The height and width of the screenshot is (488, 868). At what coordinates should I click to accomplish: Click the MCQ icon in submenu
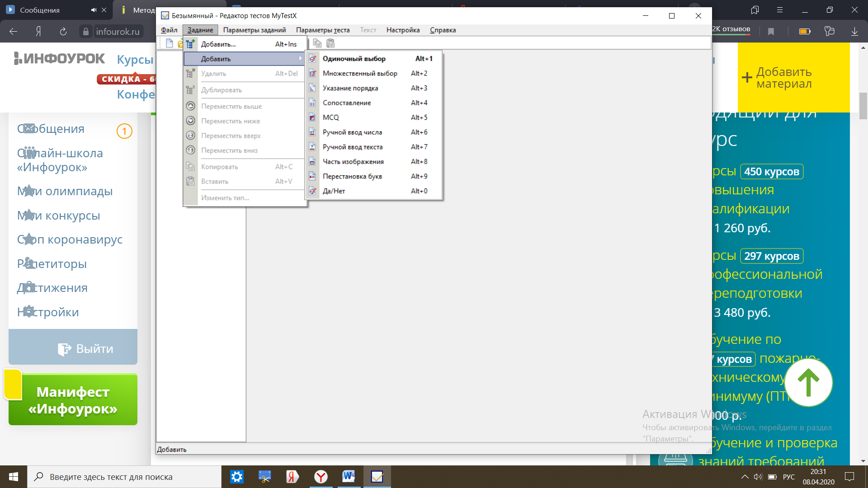[312, 117]
